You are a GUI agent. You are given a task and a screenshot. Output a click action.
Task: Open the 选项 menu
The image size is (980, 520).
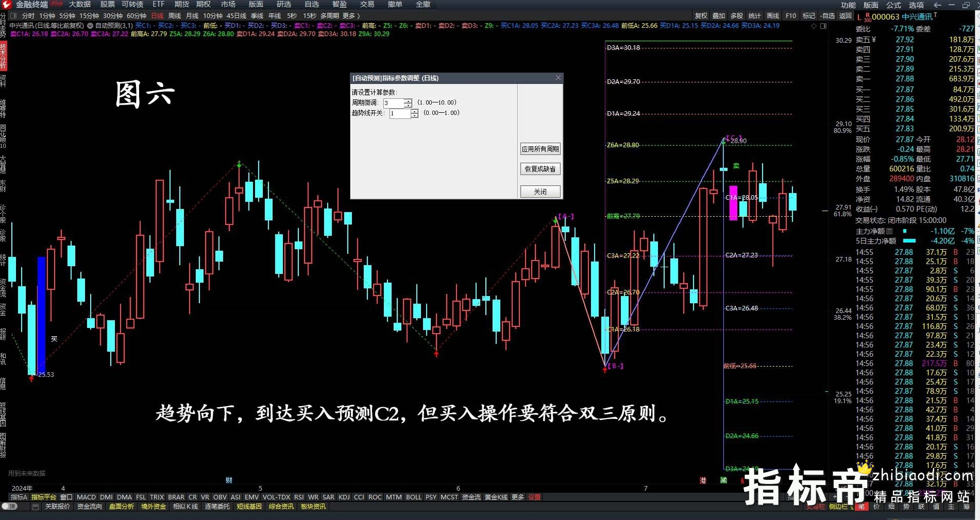(x=916, y=5)
